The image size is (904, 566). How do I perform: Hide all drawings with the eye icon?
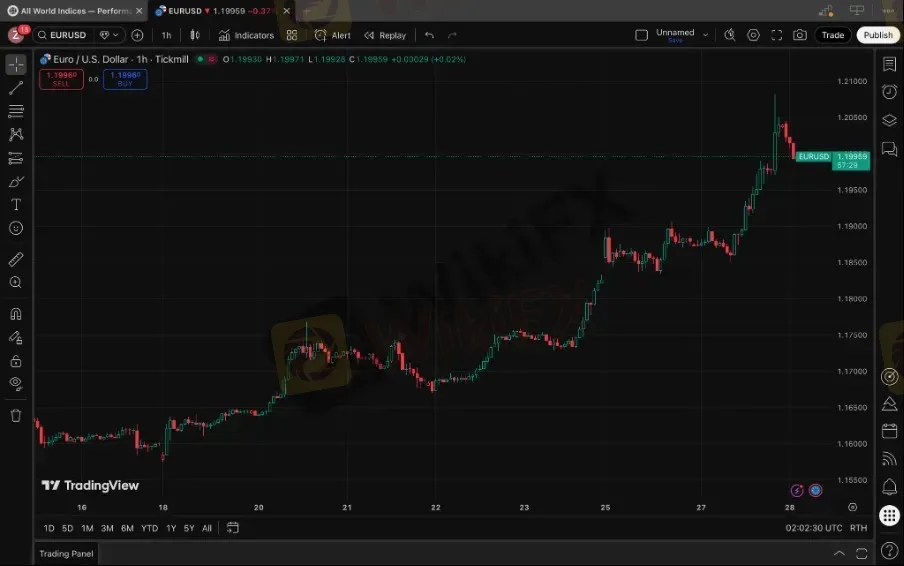point(16,384)
